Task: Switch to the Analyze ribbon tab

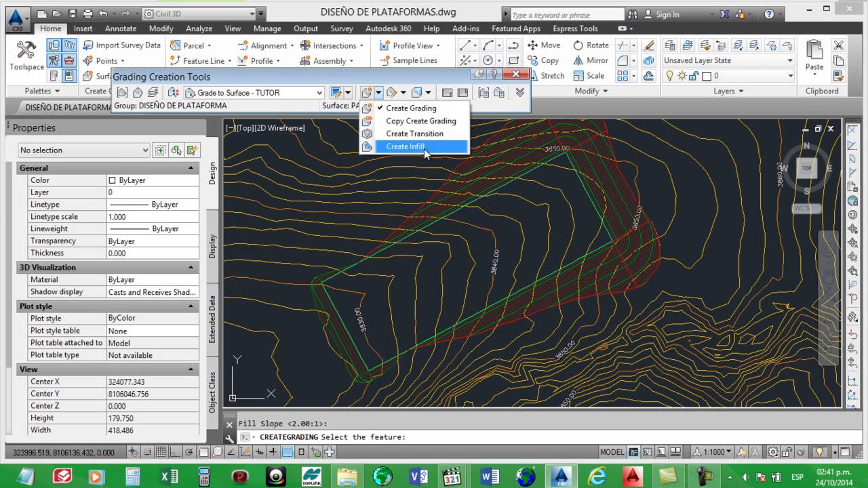Action: click(199, 28)
